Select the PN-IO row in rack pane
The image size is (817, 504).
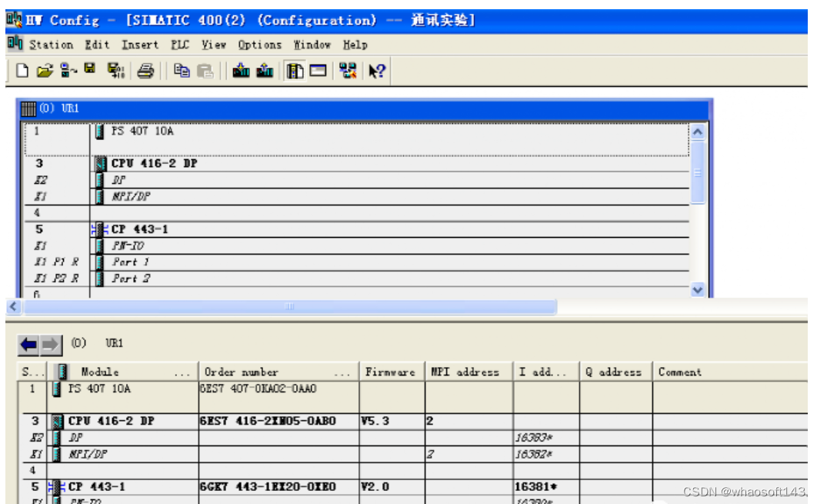point(358,246)
